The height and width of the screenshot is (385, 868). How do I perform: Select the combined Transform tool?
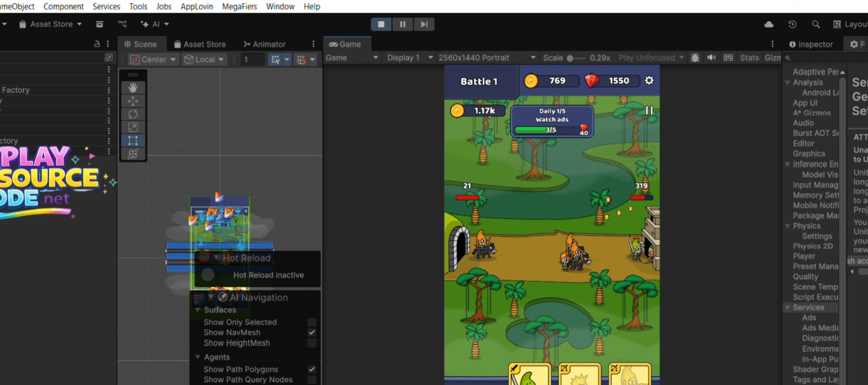(x=133, y=154)
